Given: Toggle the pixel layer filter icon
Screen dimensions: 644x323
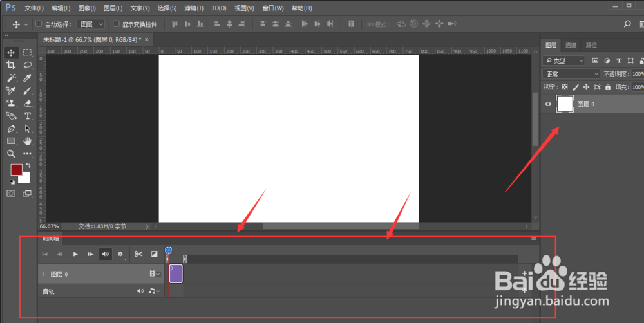Looking at the screenshot, I should (x=595, y=60).
